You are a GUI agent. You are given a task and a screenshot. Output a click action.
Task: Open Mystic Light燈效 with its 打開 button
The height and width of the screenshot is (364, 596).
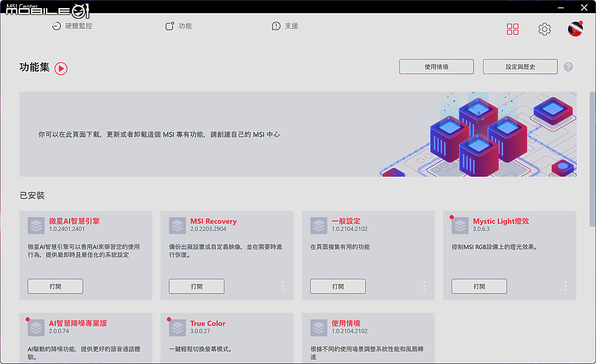479,286
